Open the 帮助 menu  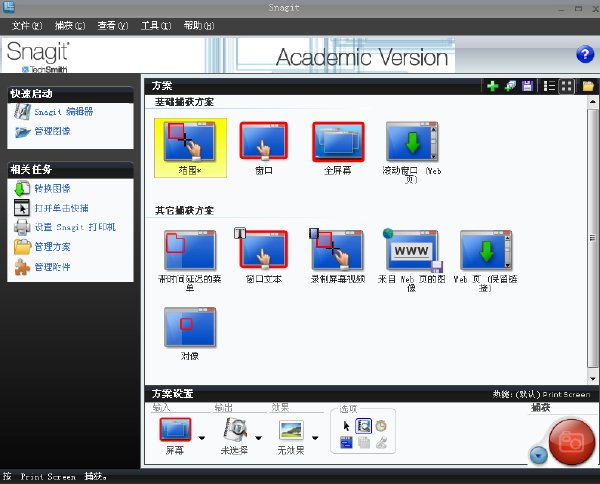click(x=199, y=26)
